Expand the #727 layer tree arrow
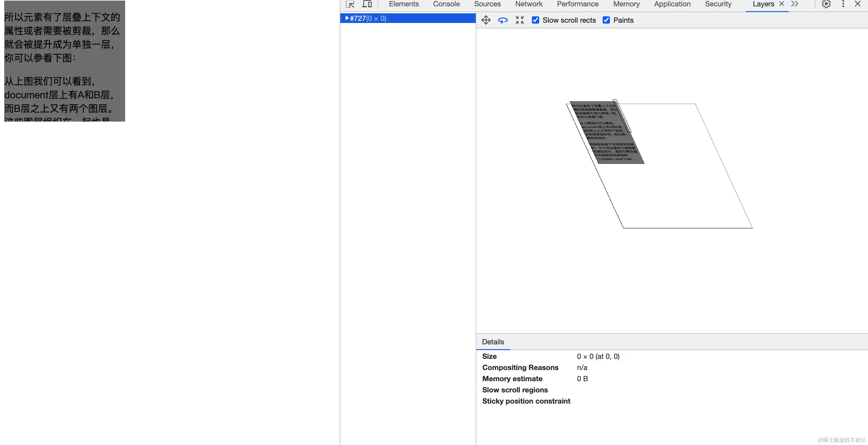This screenshot has width=868, height=445. (347, 18)
